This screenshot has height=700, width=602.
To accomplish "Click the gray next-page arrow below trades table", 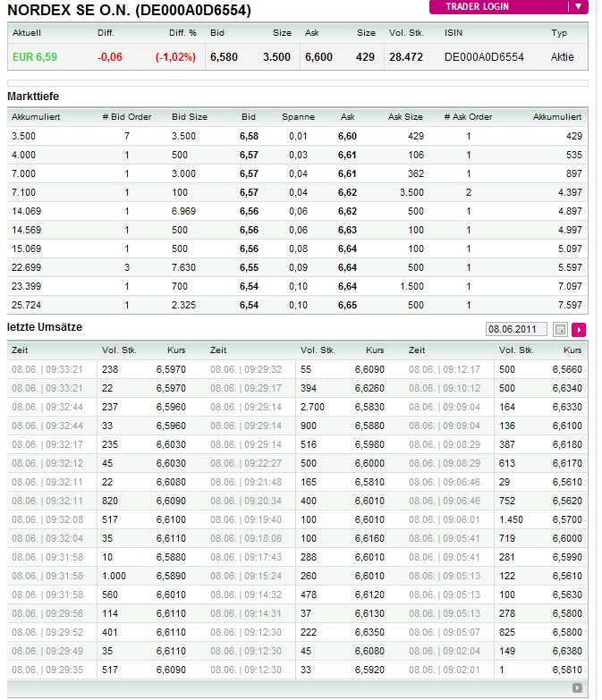I will pyautogui.click(x=578, y=687).
